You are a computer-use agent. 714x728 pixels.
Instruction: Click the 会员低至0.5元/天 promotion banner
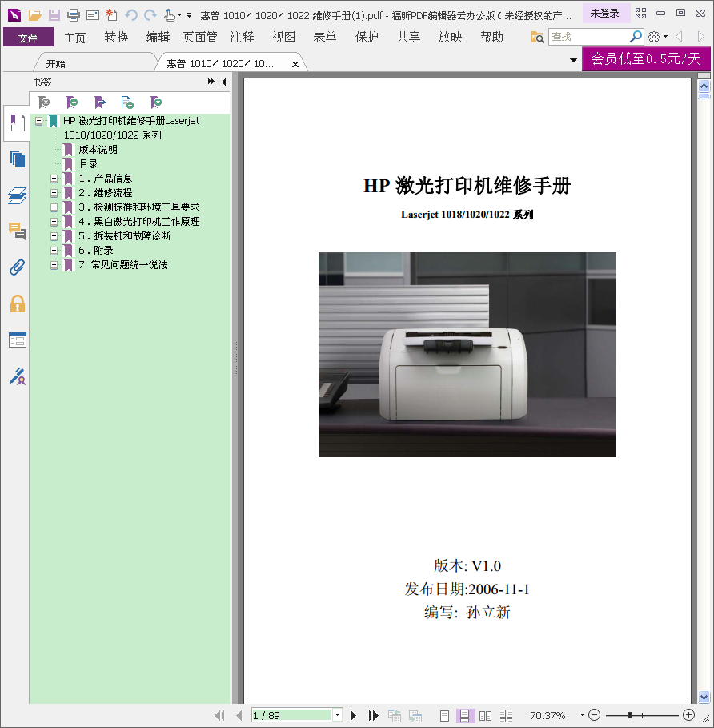(x=646, y=58)
